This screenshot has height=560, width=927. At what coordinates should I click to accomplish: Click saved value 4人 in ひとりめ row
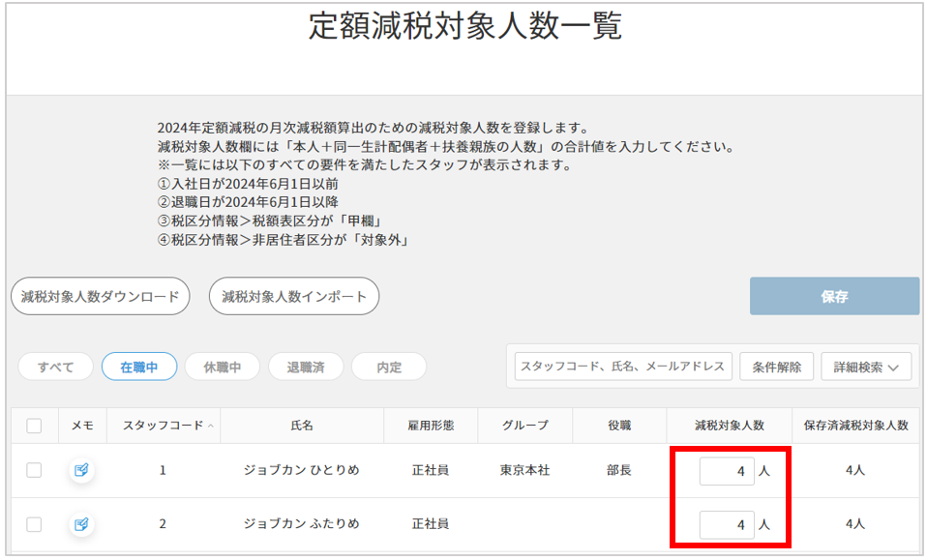point(854,470)
